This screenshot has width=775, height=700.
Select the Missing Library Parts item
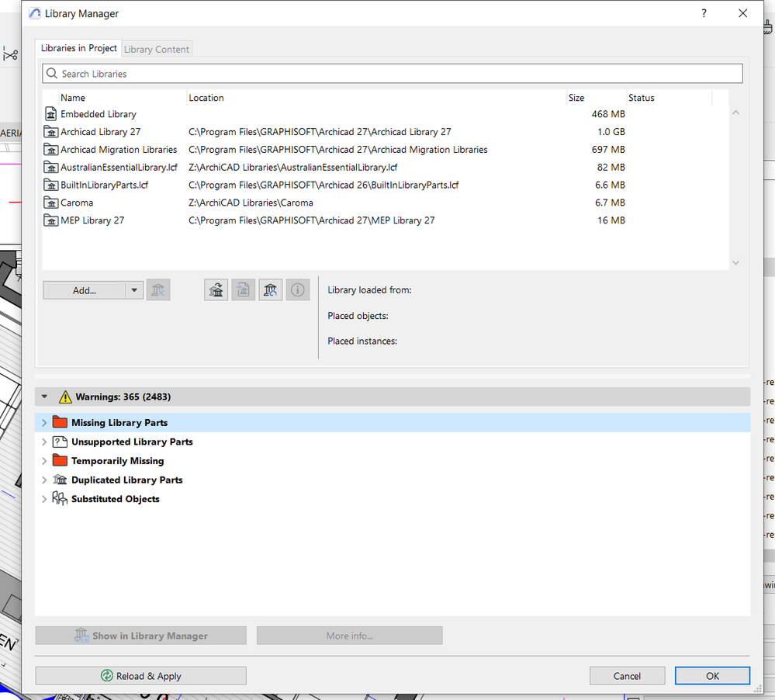tap(393, 423)
